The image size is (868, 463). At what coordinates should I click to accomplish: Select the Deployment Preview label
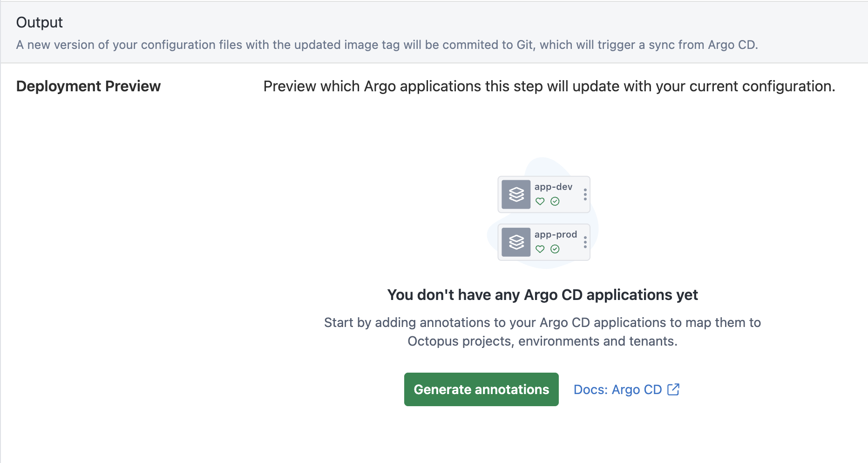click(x=88, y=86)
